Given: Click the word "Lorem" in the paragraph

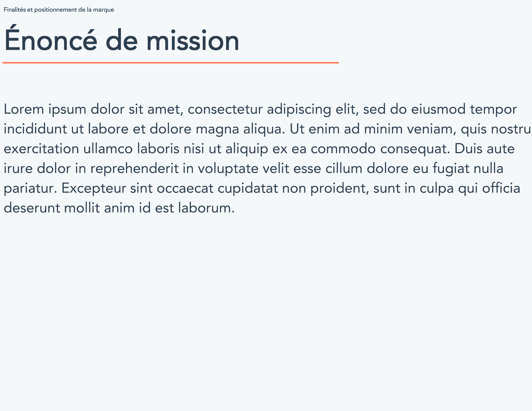Looking at the screenshot, I should pyautogui.click(x=24, y=110).
